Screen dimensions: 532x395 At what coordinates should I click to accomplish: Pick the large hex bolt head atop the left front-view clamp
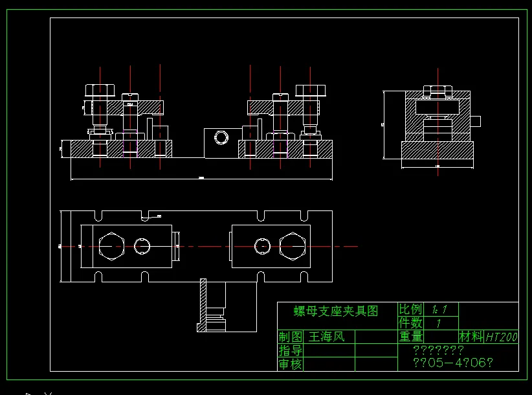point(100,90)
